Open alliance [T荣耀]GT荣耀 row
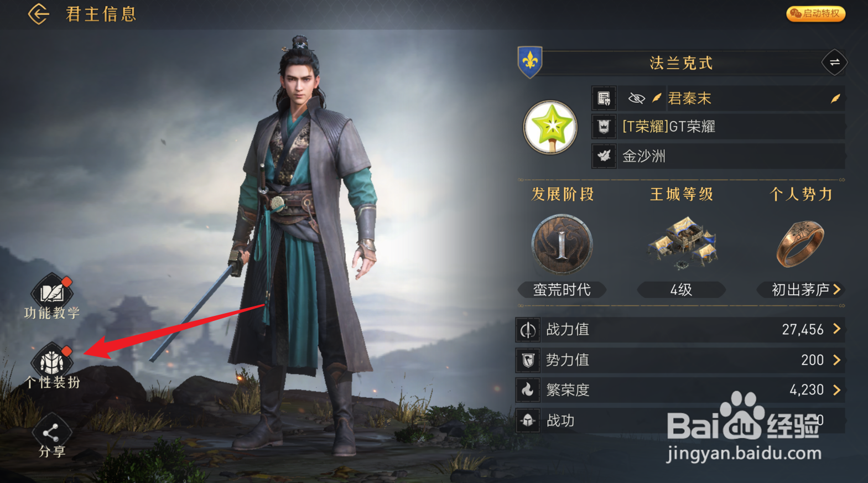The image size is (868, 483). 718,127
